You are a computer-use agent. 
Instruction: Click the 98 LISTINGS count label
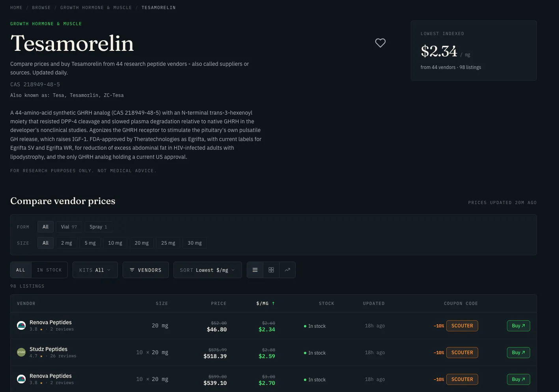click(27, 286)
